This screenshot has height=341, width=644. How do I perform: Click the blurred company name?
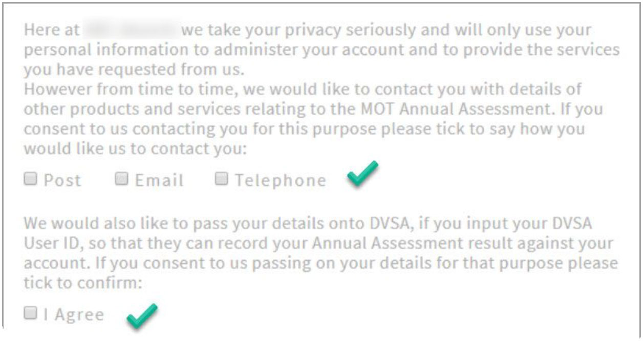[x=131, y=30]
